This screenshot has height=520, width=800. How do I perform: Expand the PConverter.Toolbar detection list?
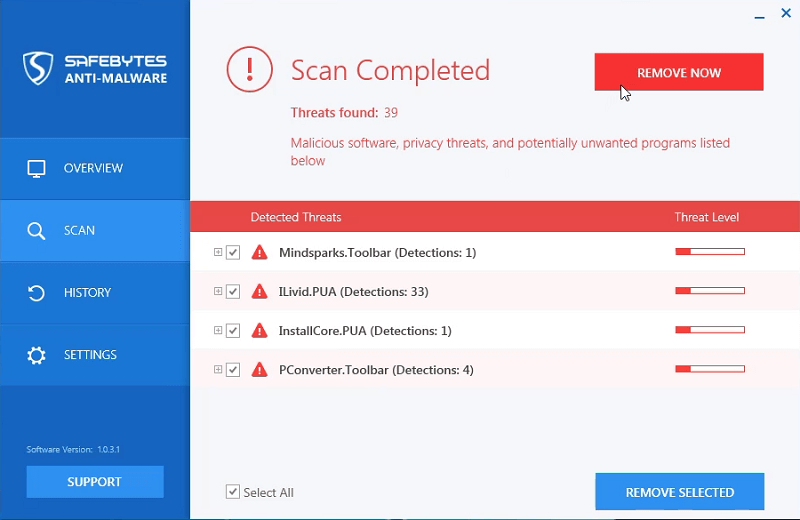point(218,369)
